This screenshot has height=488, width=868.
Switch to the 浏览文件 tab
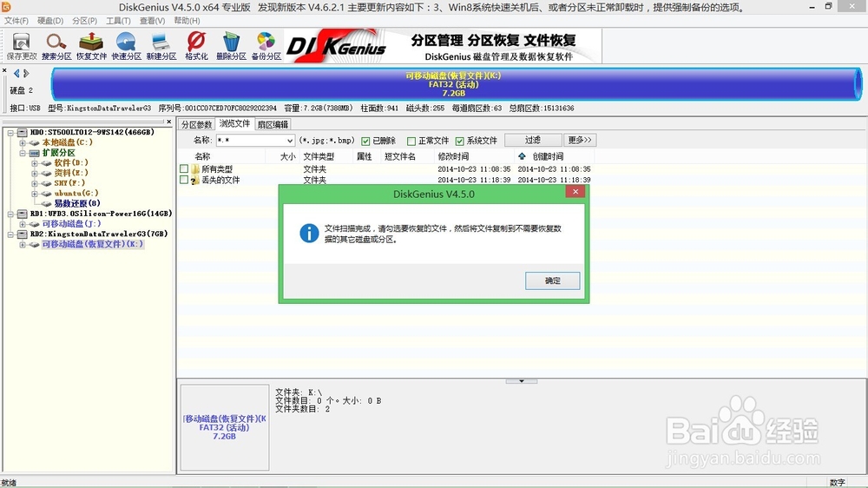click(234, 123)
